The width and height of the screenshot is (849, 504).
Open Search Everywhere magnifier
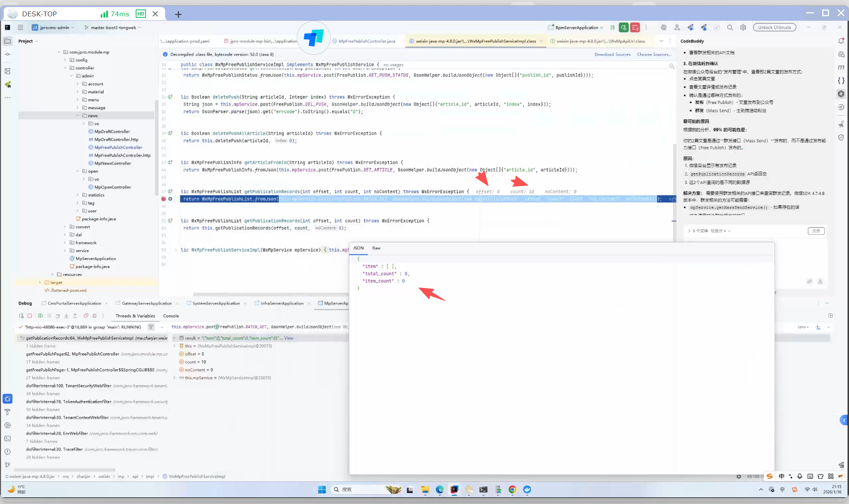coord(730,27)
